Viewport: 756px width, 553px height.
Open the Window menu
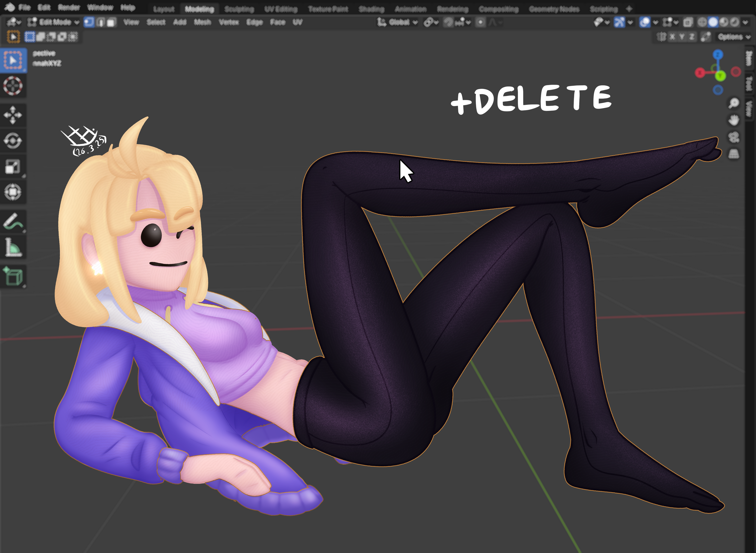click(x=100, y=7)
